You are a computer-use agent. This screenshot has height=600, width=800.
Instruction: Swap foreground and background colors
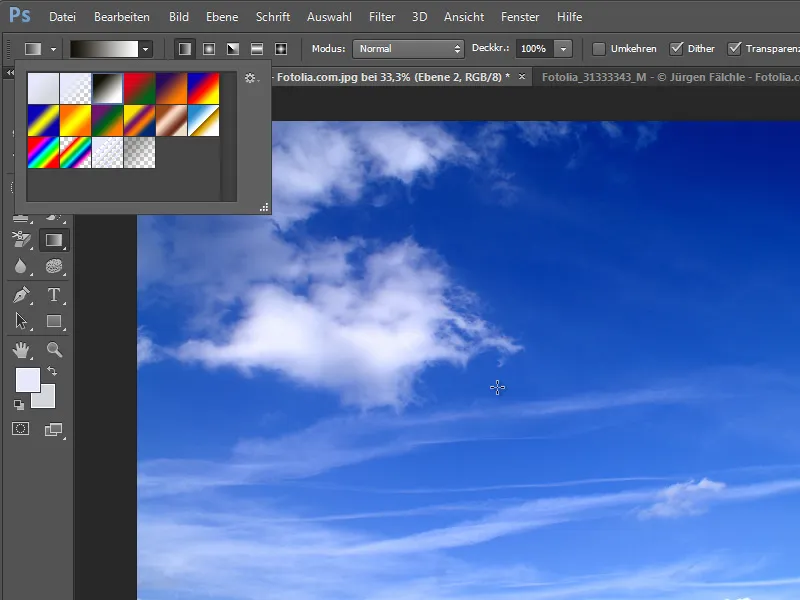(x=52, y=371)
